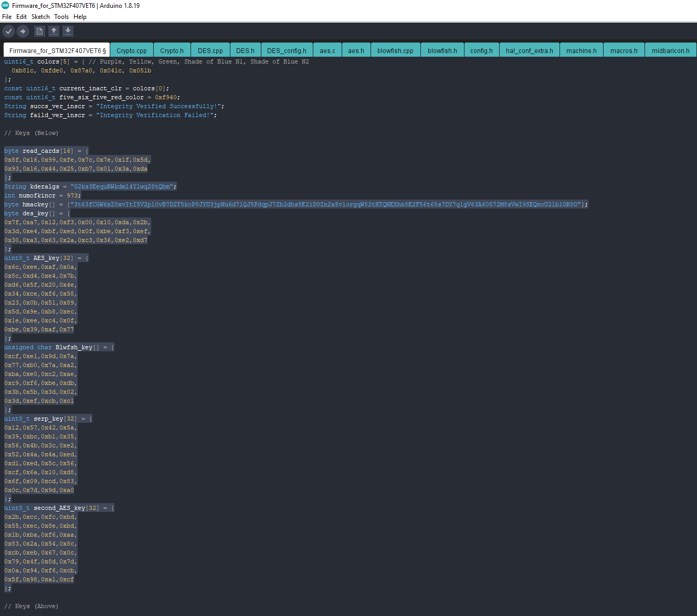697x616 pixels.
Task: Click the des_key[] declaration line
Action: pos(37,213)
